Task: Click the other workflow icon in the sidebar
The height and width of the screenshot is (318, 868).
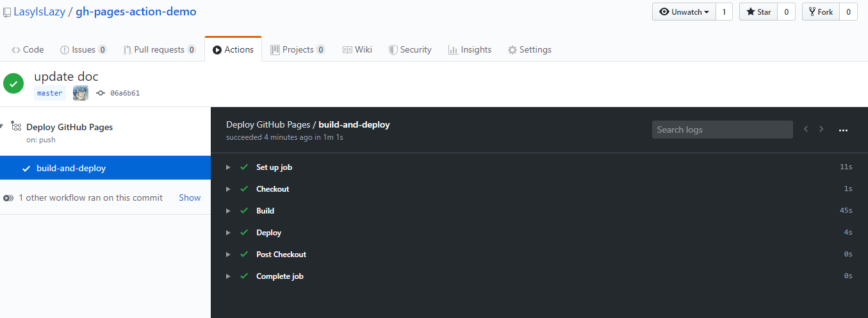Action: (8, 198)
